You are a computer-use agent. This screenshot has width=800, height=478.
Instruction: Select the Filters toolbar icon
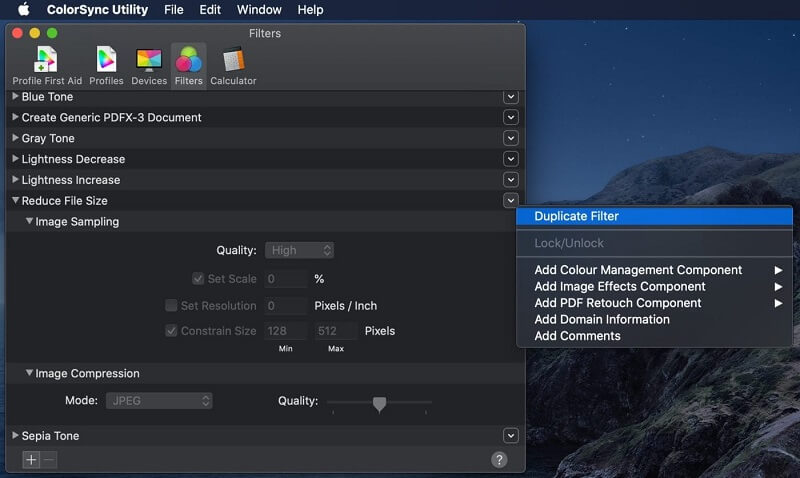pyautogui.click(x=188, y=65)
